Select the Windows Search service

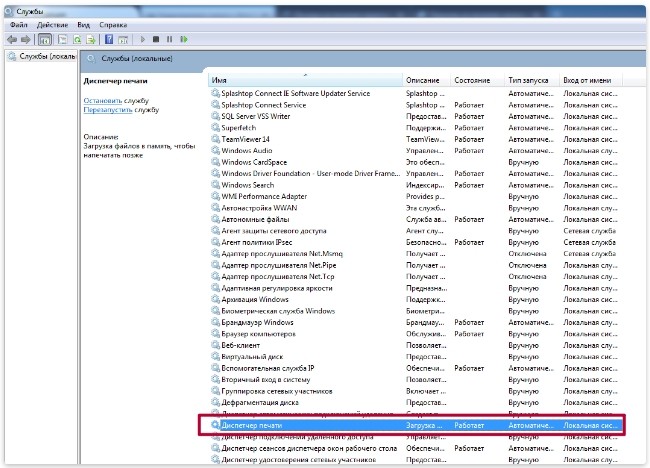click(x=416, y=185)
